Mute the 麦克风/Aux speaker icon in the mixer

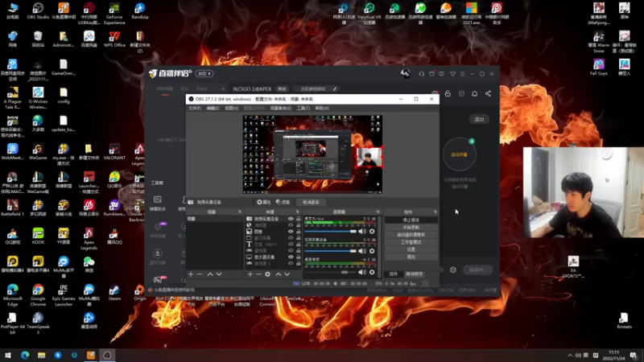pyautogui.click(x=361, y=232)
